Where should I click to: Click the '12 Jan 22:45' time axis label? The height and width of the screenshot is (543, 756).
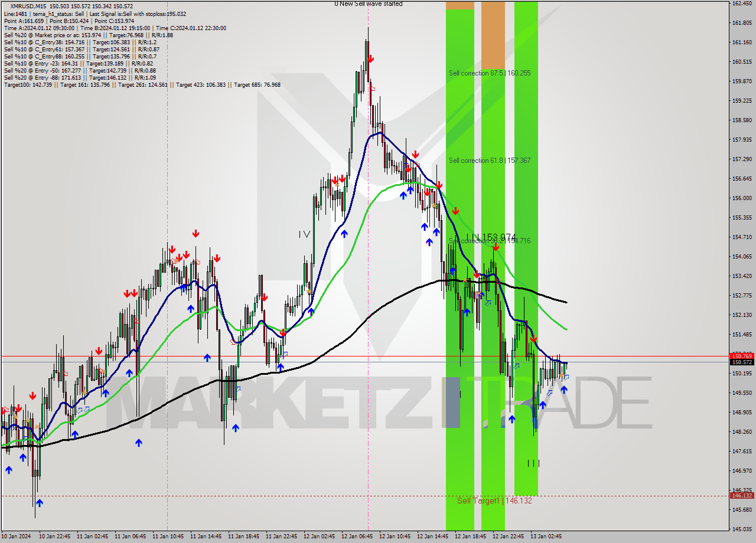(x=508, y=537)
